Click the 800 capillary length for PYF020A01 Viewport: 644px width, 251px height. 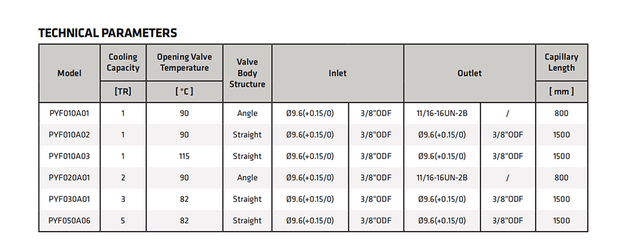(x=562, y=177)
